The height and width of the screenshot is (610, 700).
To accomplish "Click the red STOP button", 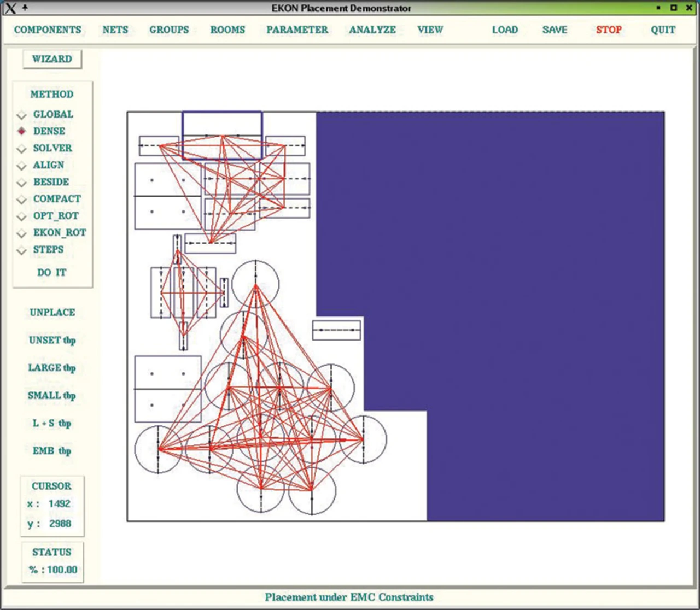I will tap(609, 30).
